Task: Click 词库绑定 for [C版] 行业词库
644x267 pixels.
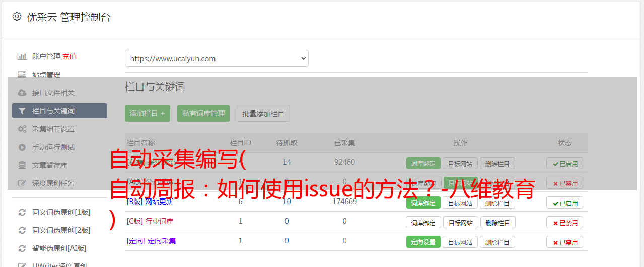Action: [423, 222]
